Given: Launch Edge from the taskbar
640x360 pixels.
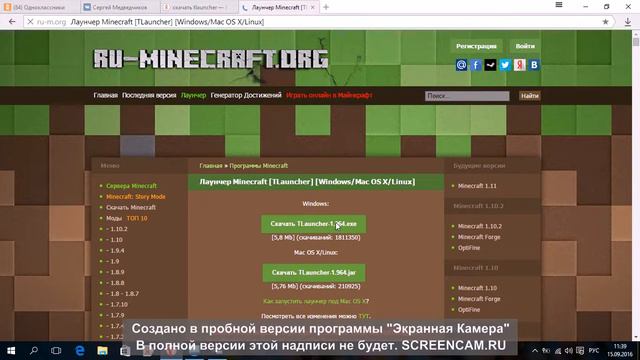Looking at the screenshot, I should [80, 351].
